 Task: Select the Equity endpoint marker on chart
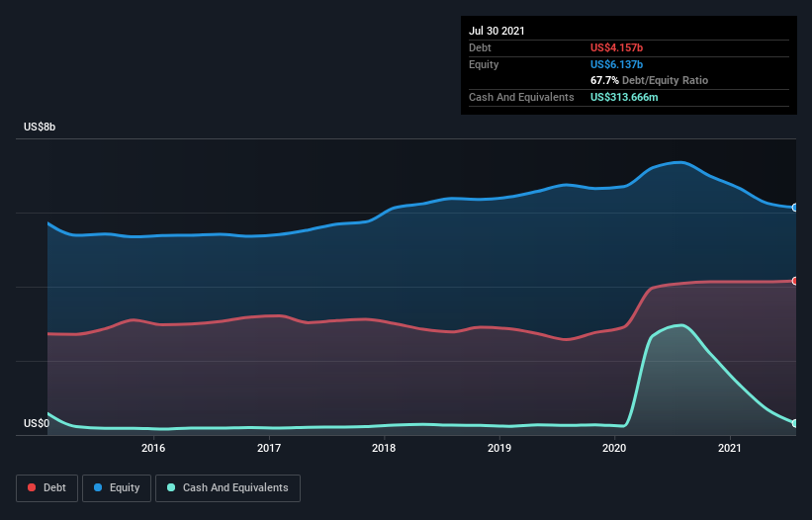point(795,208)
